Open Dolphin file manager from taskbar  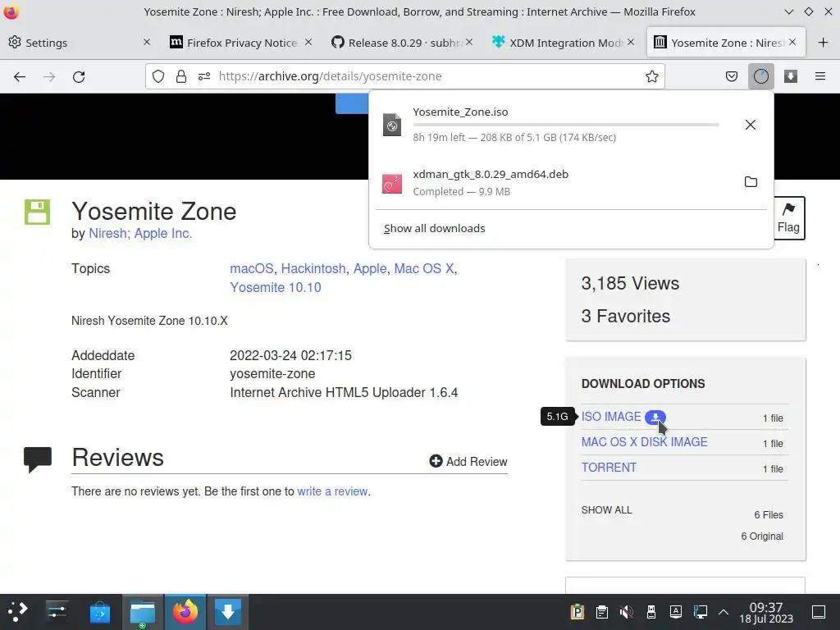(x=143, y=611)
